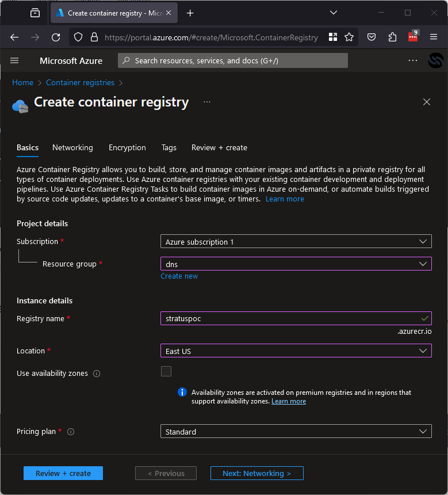List all tabs dropdown arrow
This screenshot has height=495, width=448.
[x=333, y=13]
